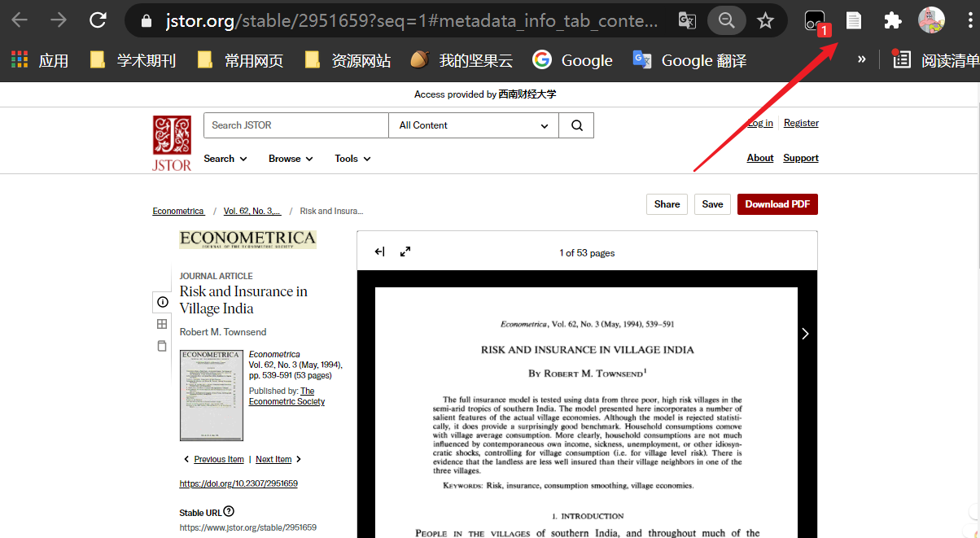The width and height of the screenshot is (980, 538).
Task: Click inside the Search JSTOR field
Action: click(295, 125)
